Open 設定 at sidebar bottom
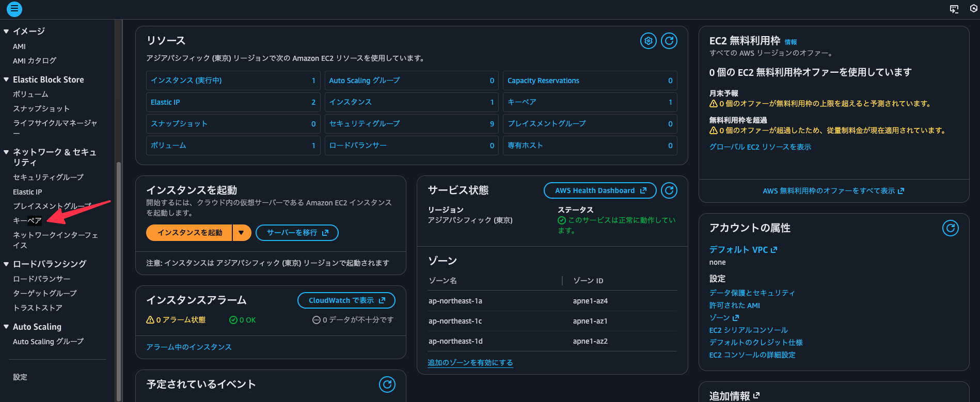This screenshot has height=402, width=980. coord(20,377)
